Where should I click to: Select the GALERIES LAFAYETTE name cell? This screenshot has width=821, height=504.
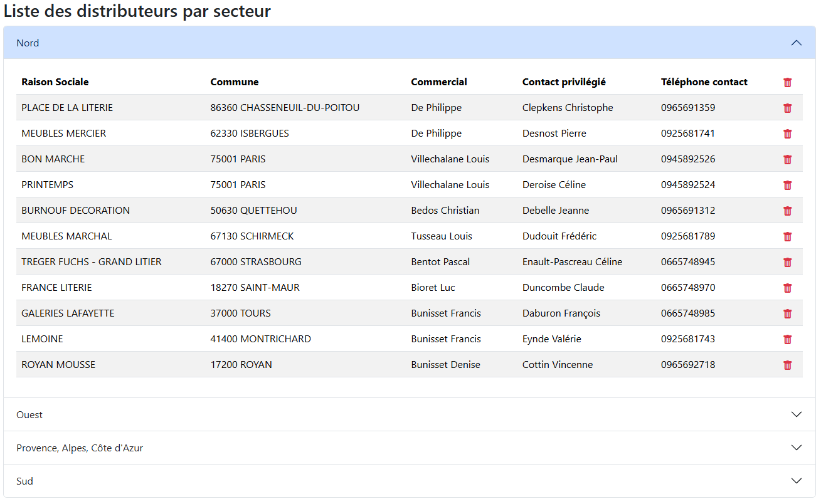(x=68, y=313)
